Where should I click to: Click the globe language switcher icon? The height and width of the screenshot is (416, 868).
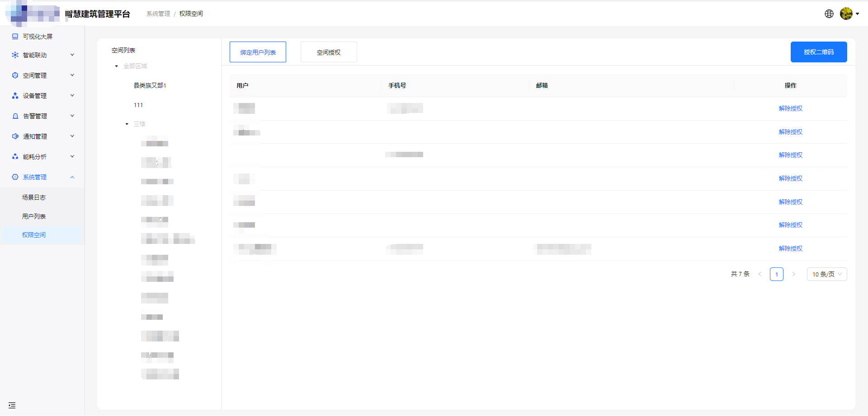tap(829, 14)
